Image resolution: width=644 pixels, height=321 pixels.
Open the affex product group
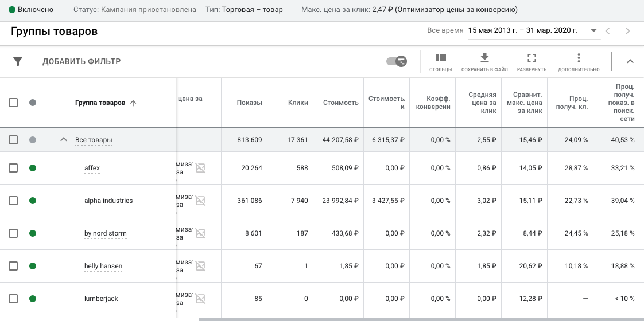point(92,168)
